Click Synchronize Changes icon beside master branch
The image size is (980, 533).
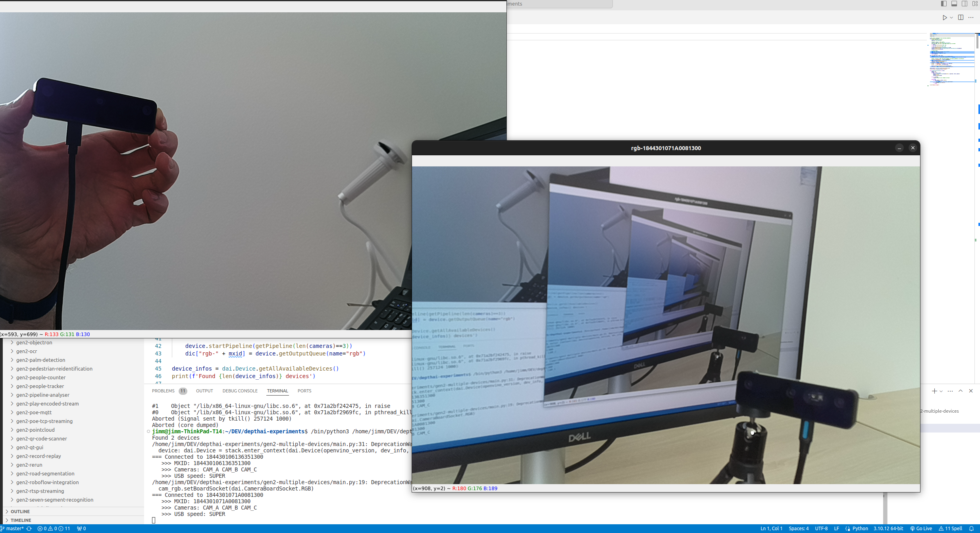tap(29, 529)
